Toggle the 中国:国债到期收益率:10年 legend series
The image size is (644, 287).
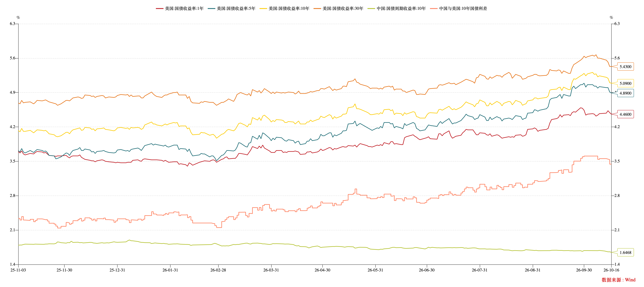coord(397,9)
